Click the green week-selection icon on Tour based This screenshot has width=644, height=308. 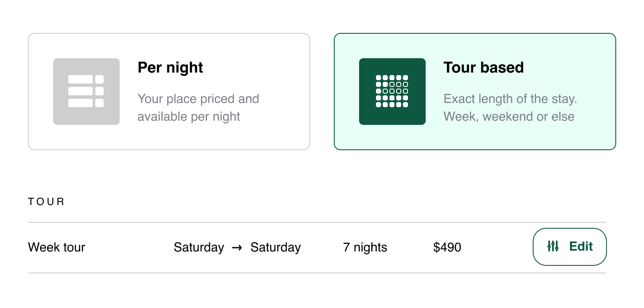pos(392,91)
